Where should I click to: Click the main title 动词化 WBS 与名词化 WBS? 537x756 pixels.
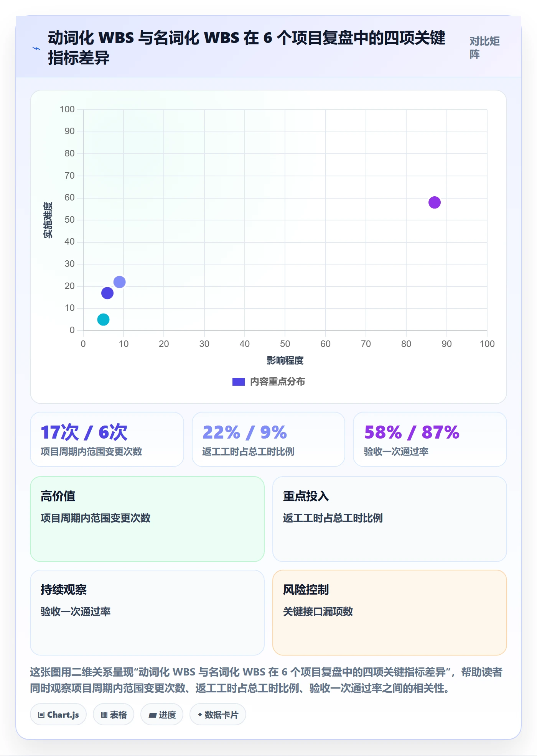click(x=247, y=48)
